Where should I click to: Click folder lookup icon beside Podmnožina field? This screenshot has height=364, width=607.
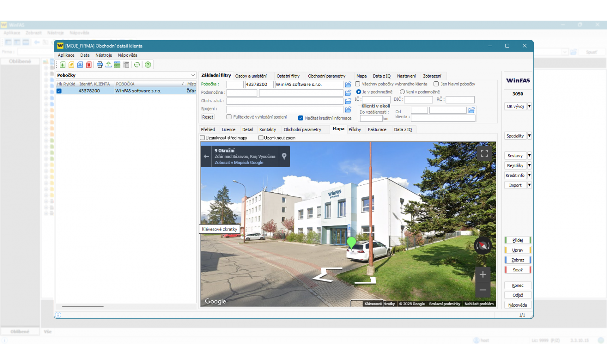[x=348, y=93]
